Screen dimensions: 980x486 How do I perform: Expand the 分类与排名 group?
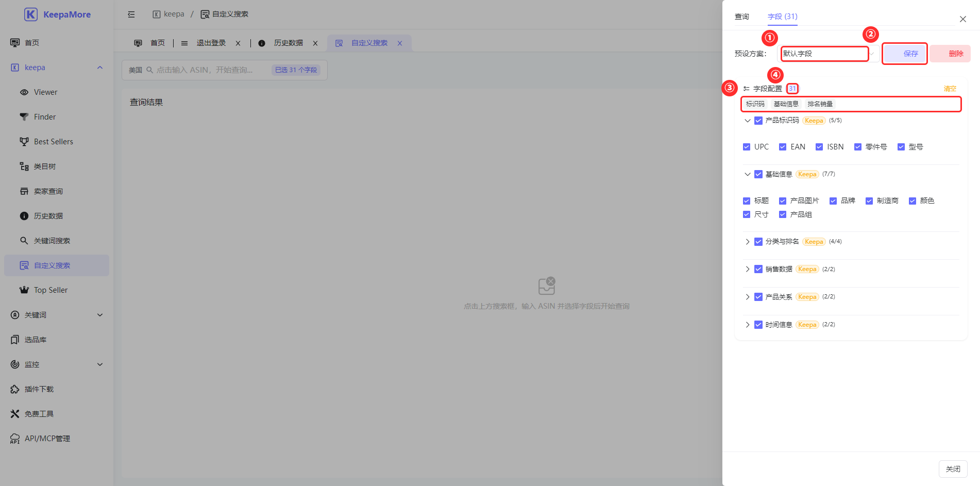[x=748, y=242]
